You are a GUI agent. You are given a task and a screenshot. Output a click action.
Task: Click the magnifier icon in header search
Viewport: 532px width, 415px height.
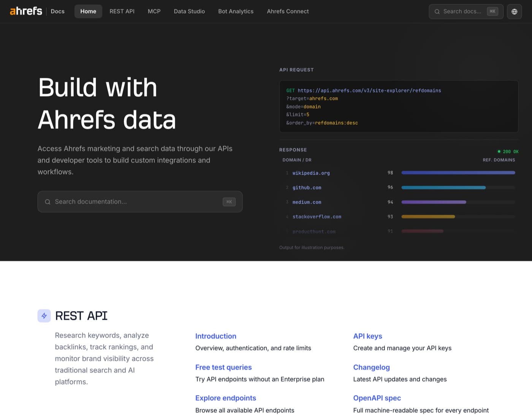point(437,11)
